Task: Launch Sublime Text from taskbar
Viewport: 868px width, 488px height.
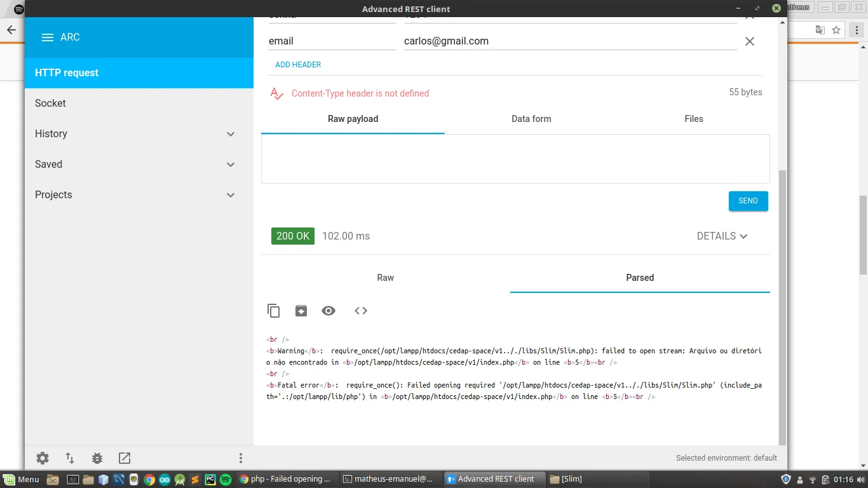Action: (195, 480)
